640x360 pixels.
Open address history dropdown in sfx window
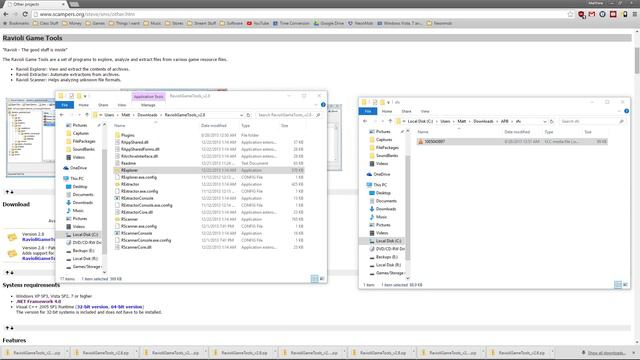click(544, 122)
